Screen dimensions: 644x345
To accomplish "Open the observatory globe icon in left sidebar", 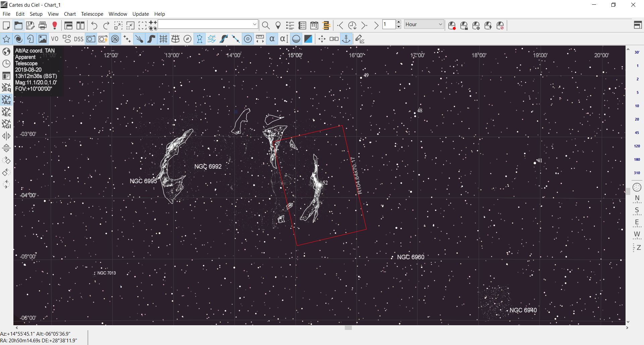I will [x=6, y=51].
